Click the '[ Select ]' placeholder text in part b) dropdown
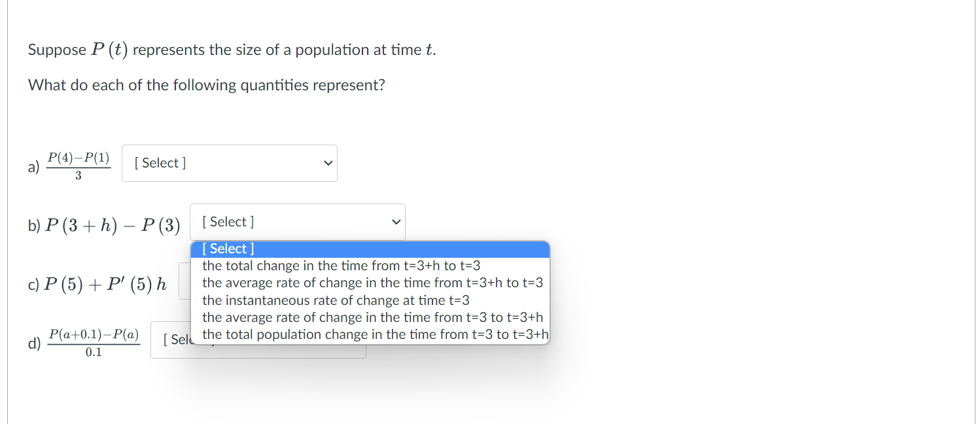Image resolution: width=980 pixels, height=424 pixels. [x=226, y=221]
